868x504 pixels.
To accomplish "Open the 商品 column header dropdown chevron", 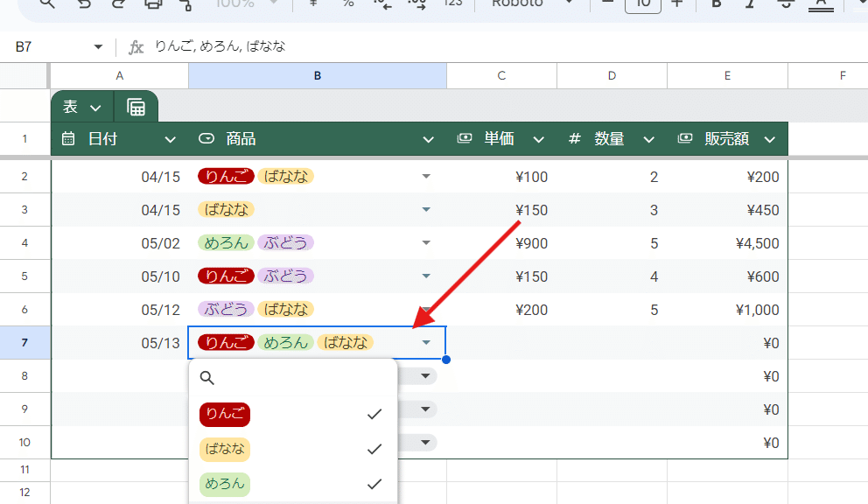I will coord(428,140).
